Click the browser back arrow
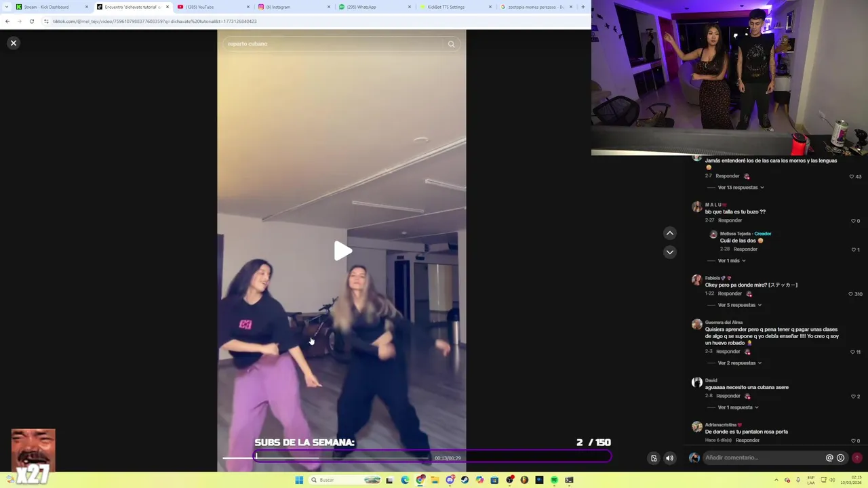Screen dimensions: 868x488 [x=7, y=21]
